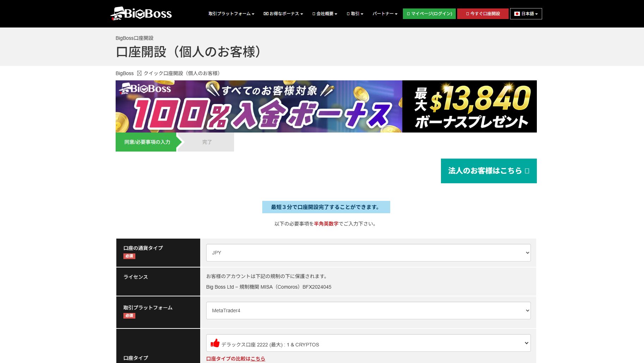Screen dimensions: 644x363
Task: Click the 今すぐ口座開設 red button
Action: 483,14
